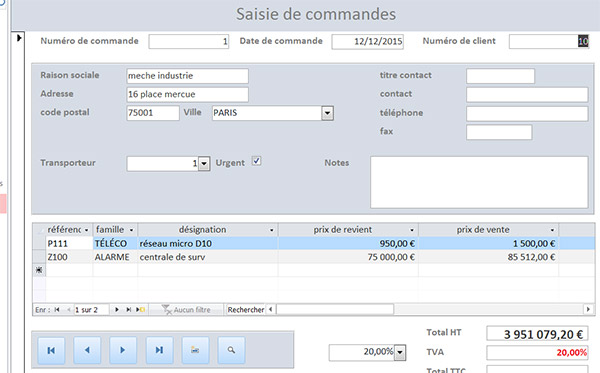Click the Numéro de commande field
Viewport: 600px width, 373px height.
[x=189, y=41]
